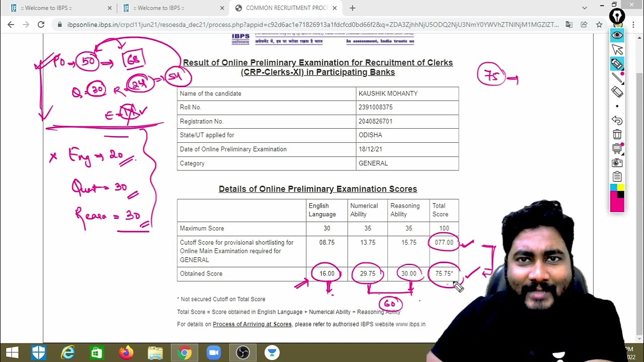Choose the line drawing tool
644x362 pixels.
click(617, 78)
